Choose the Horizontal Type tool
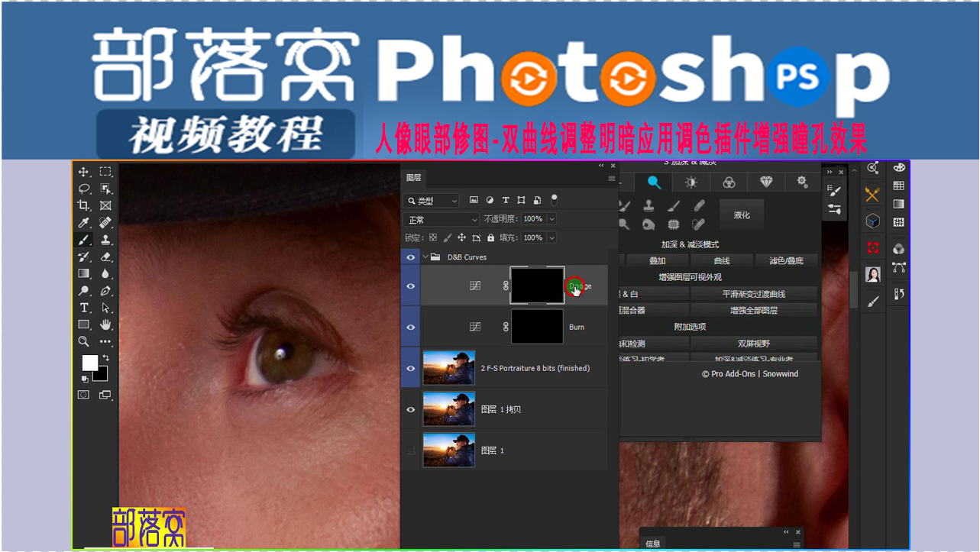Image resolution: width=980 pixels, height=552 pixels. tap(84, 308)
